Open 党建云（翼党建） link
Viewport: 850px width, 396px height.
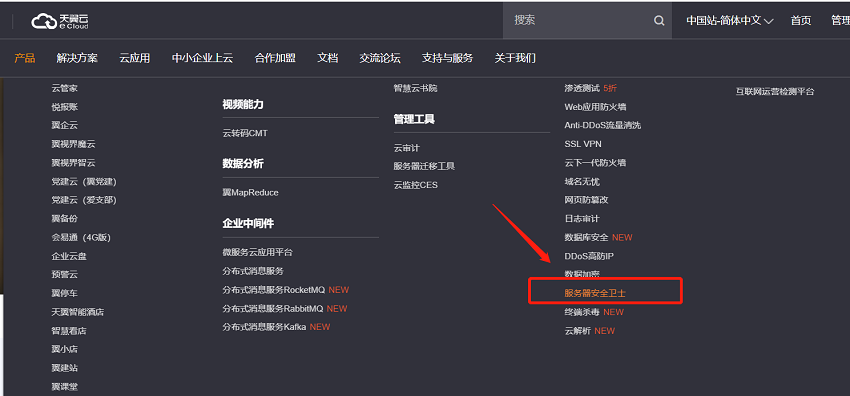(84, 181)
